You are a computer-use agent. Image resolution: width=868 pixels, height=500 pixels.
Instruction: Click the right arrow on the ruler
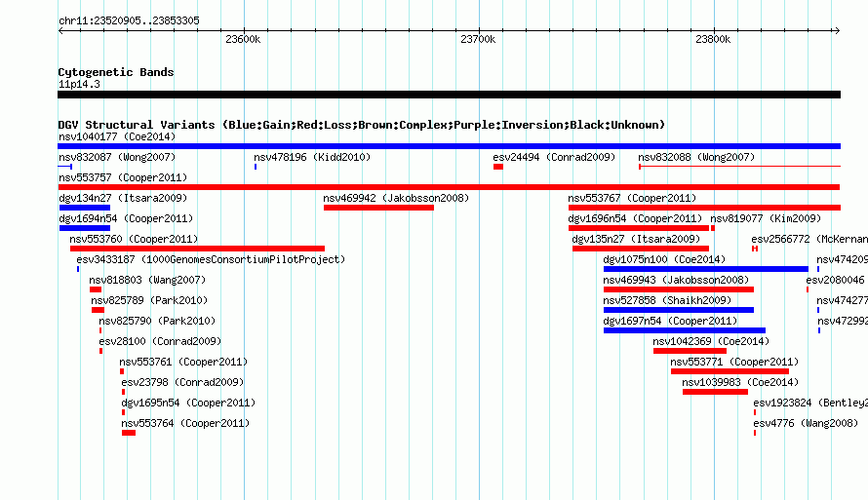coord(837,30)
